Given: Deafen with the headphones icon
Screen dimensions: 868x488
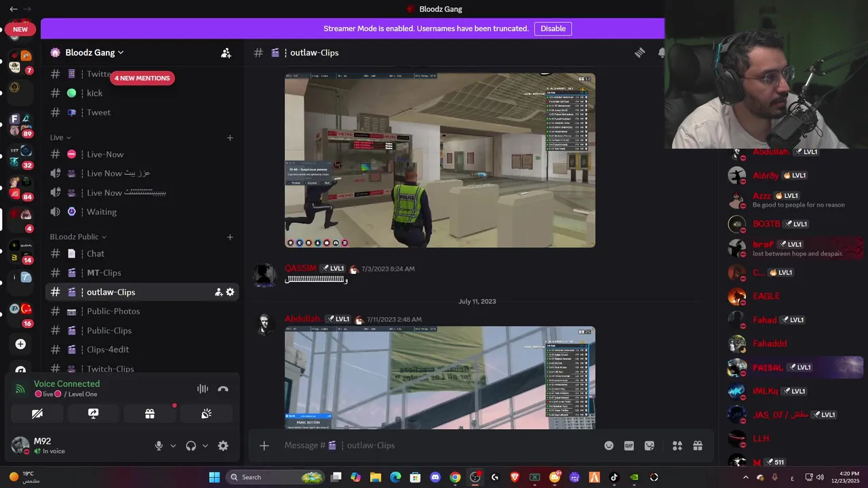Looking at the screenshot, I should point(191,445).
